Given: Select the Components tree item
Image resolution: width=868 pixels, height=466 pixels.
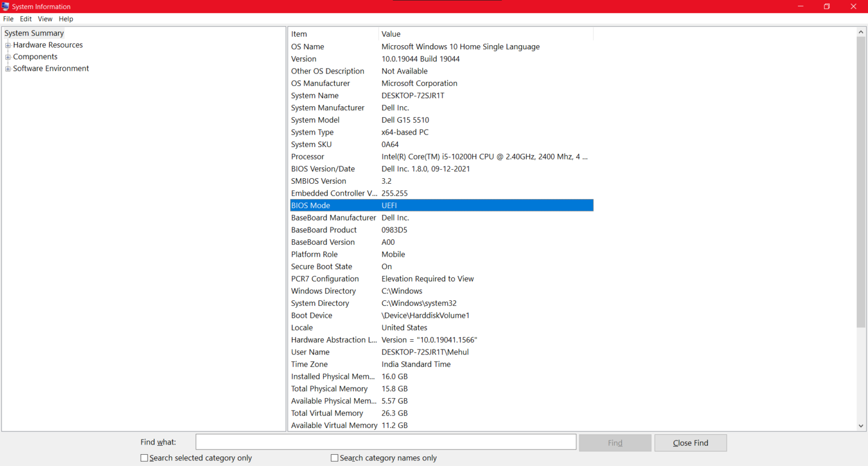Looking at the screenshot, I should coord(35,57).
